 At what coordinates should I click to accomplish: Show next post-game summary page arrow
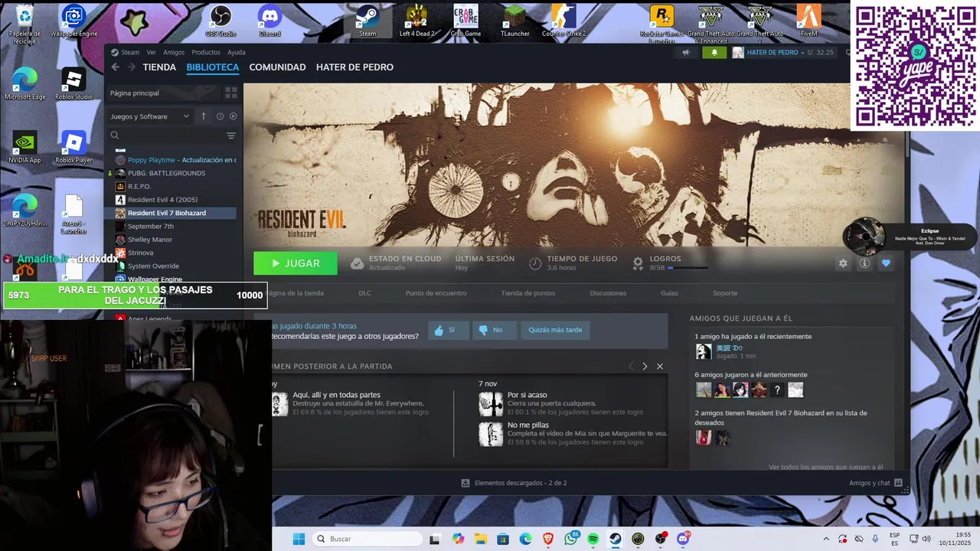(645, 367)
